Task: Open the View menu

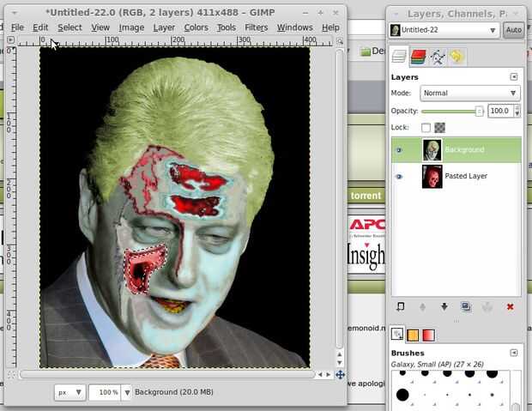Action: (100, 27)
